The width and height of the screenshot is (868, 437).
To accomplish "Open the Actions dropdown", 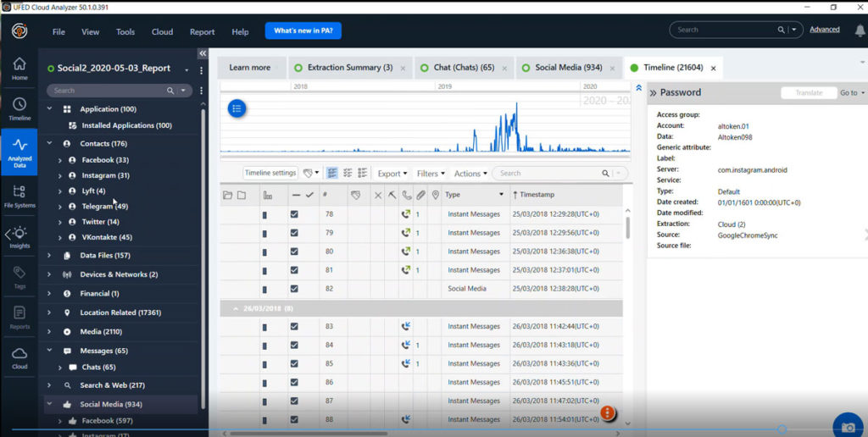I will (x=470, y=174).
